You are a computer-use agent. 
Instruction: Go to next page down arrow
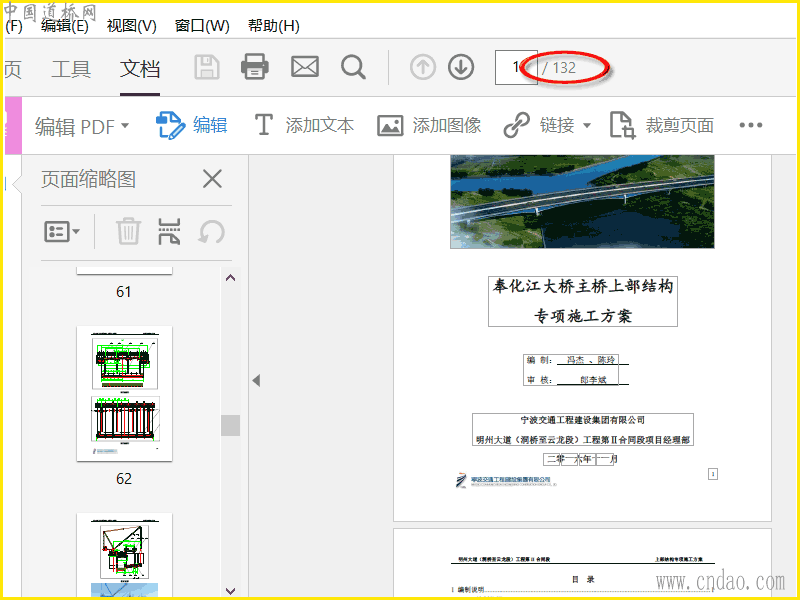[x=461, y=67]
